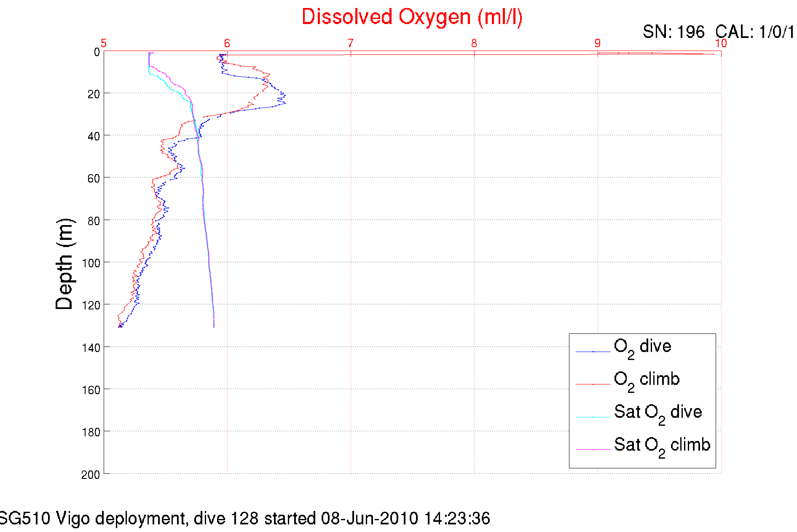Click depth tick label '120'
The width and height of the screenshot is (797, 532).
[x=91, y=306]
